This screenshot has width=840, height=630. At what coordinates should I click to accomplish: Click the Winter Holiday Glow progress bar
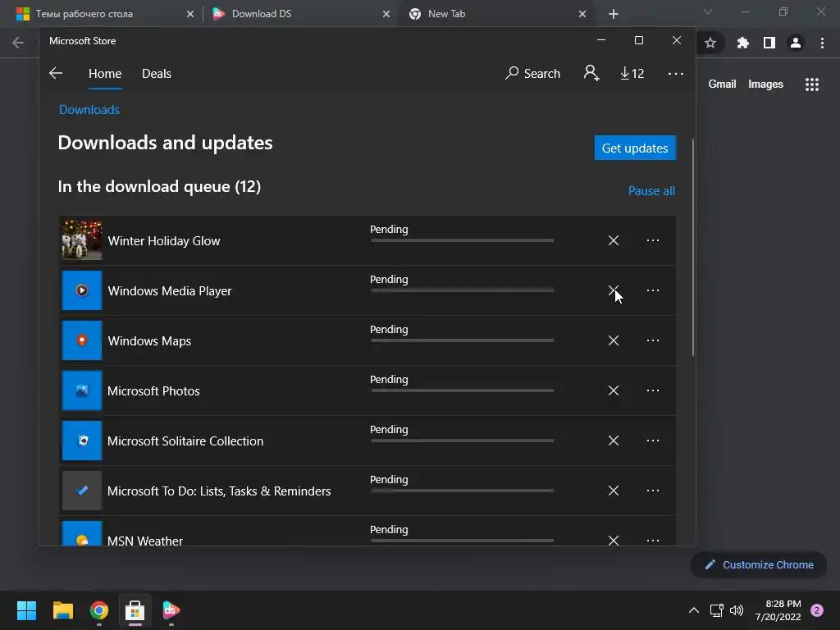coord(463,240)
